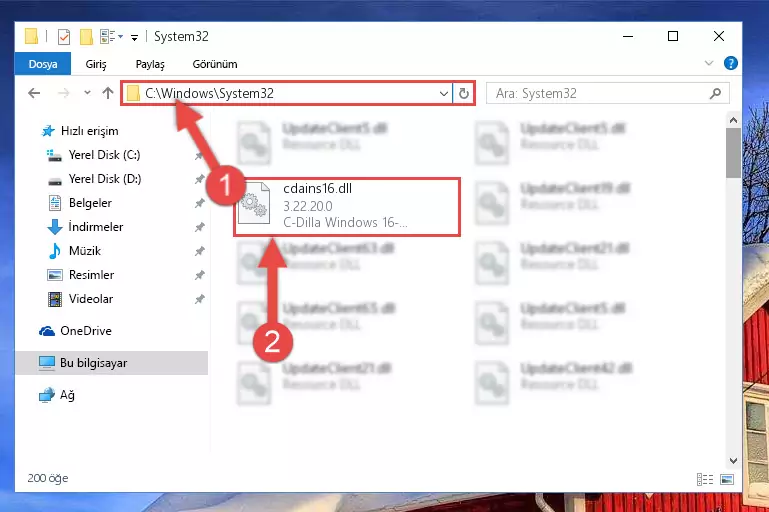Click the scrollbar up arrow

pyautogui.click(x=733, y=120)
